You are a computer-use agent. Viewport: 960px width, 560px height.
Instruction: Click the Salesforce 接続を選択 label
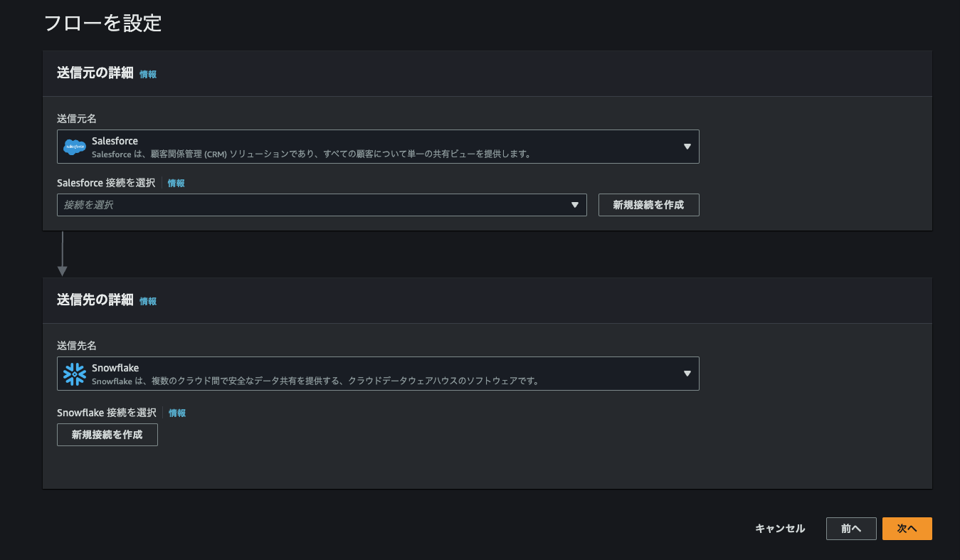106,183
